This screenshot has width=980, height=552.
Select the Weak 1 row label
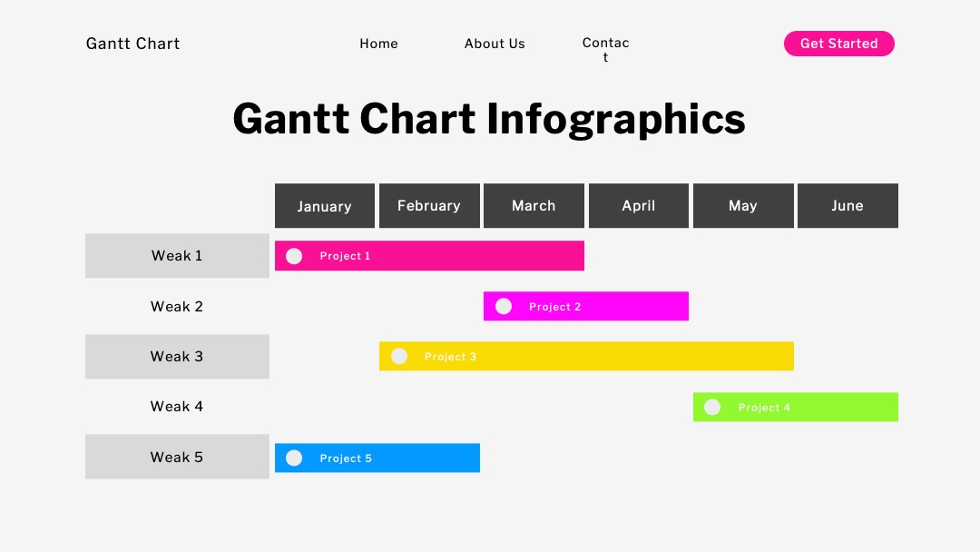click(x=177, y=256)
